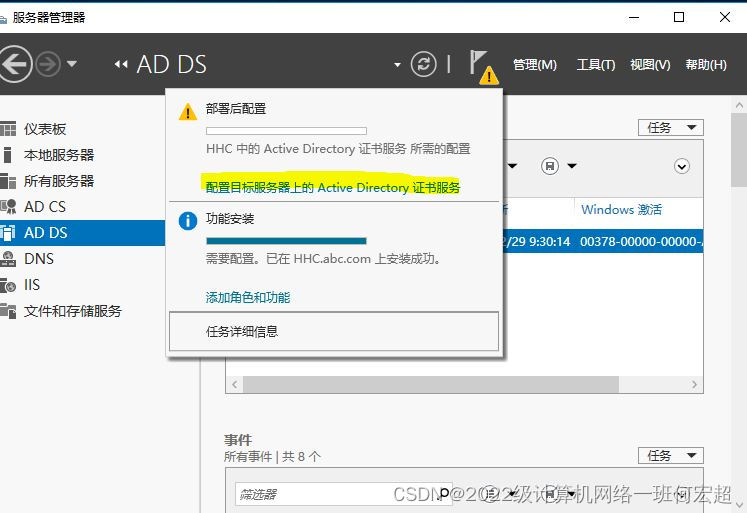747x513 pixels.
Task: Click the vertical scrollbar up arrow
Action: pos(739,105)
